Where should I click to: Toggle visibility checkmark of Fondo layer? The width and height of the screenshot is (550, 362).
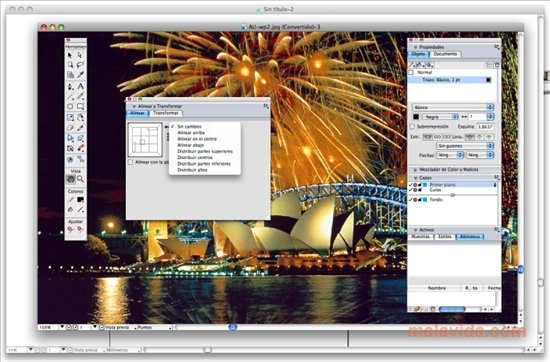(x=410, y=200)
